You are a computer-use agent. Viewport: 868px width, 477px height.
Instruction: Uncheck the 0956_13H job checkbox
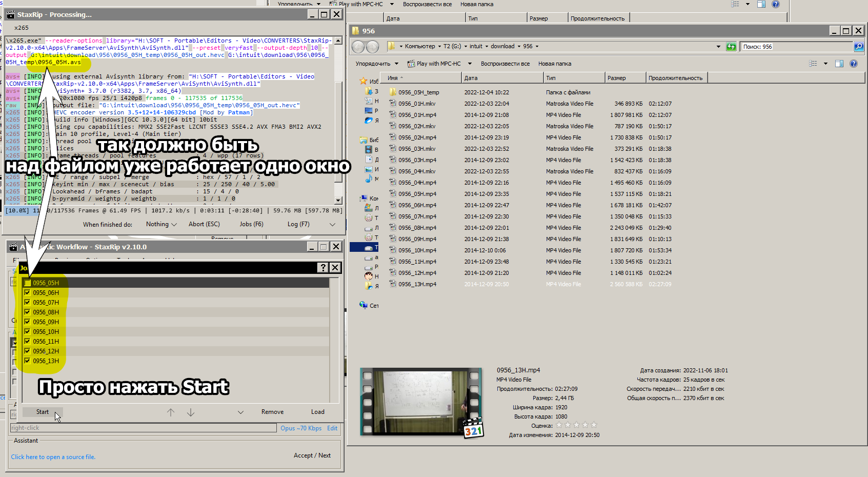tap(27, 361)
